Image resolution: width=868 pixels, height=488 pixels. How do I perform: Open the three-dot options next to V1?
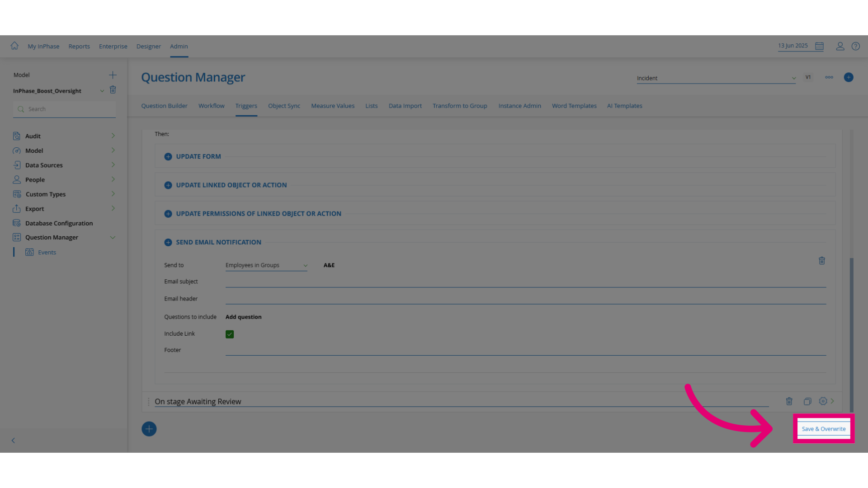[x=829, y=77]
